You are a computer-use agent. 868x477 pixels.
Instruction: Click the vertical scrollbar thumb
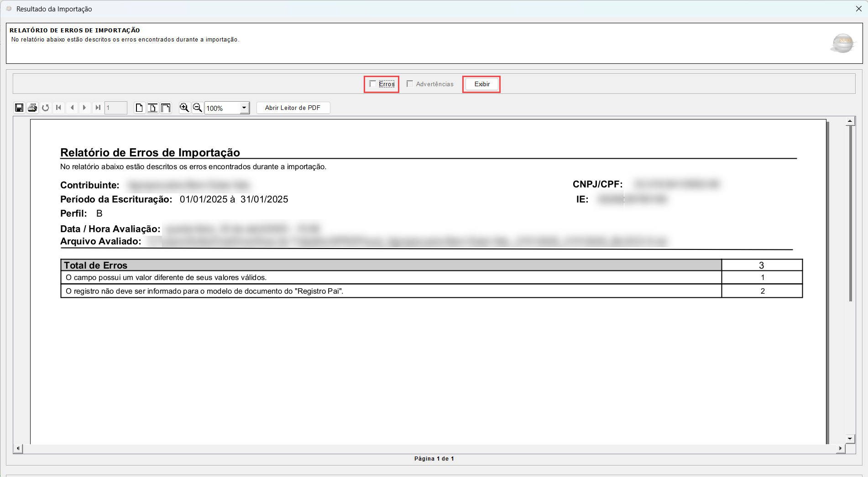click(x=850, y=213)
